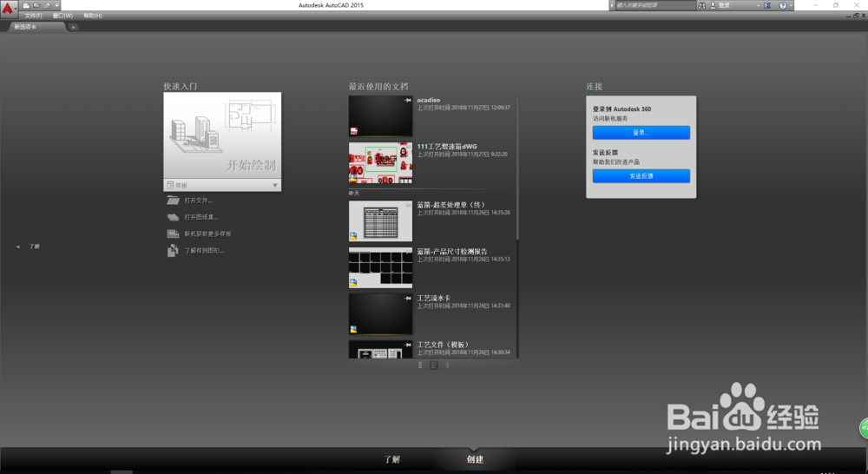Open the 111工艺增速箱dWG thumbnail
The width and height of the screenshot is (868, 474).
[380, 163]
